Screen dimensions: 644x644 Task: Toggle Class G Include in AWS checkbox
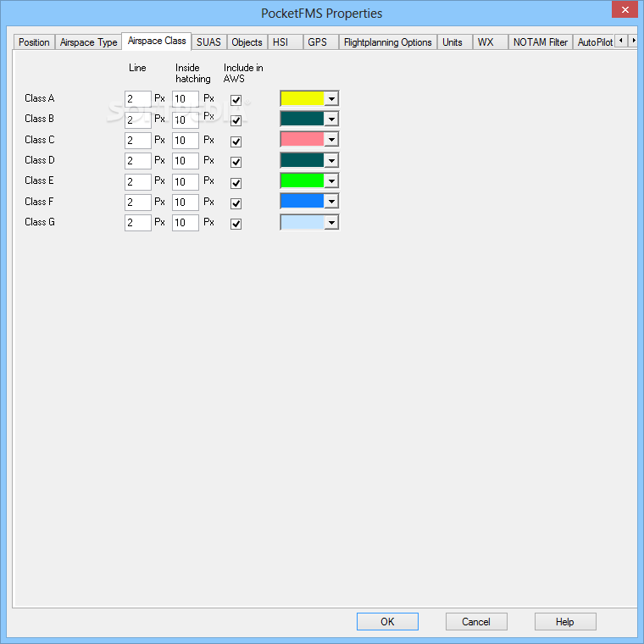click(236, 224)
